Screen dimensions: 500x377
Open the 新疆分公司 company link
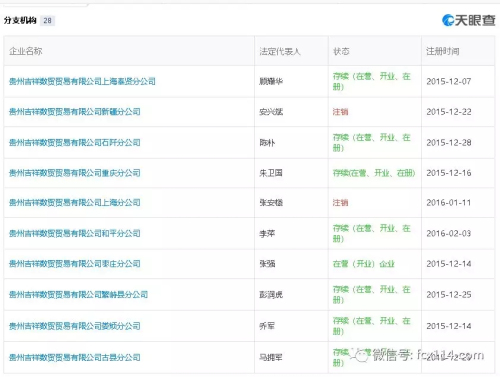coord(74,112)
